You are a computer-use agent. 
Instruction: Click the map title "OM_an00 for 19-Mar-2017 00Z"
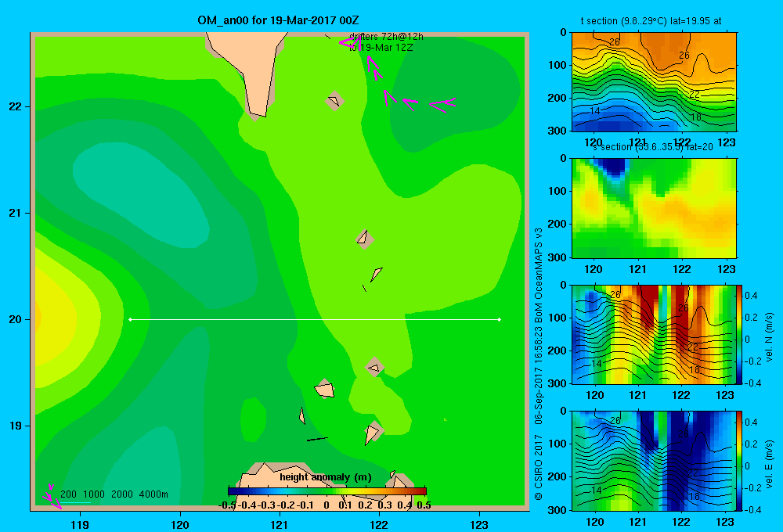[278, 20]
